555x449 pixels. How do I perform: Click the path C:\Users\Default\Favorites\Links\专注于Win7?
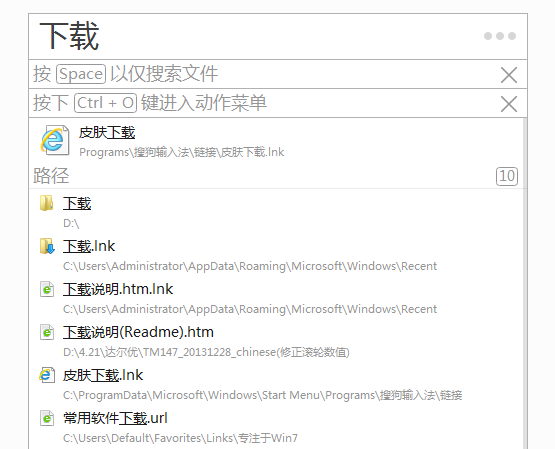(x=180, y=438)
